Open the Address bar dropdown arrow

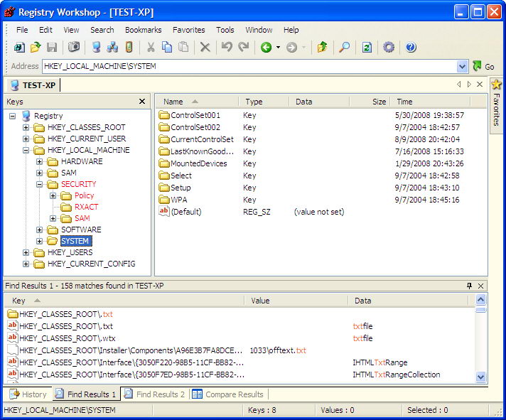[x=463, y=67]
